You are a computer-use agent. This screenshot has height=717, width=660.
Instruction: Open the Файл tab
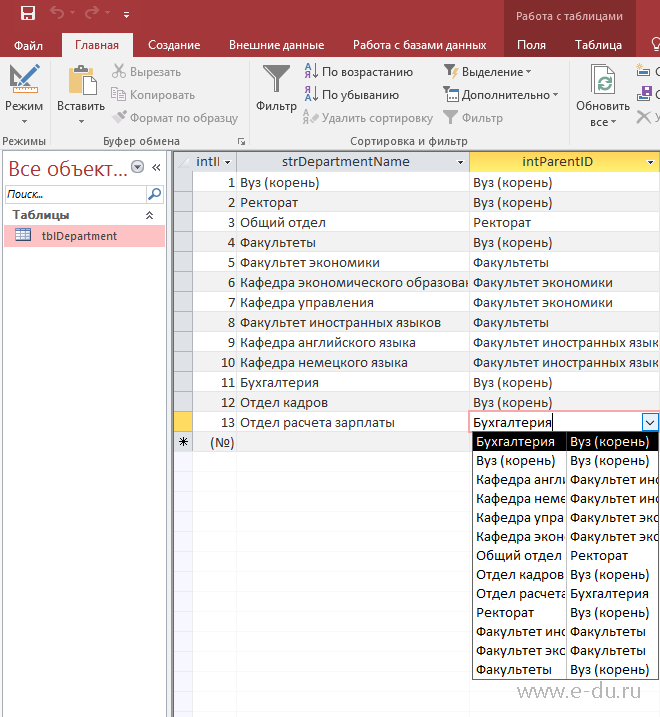pos(28,45)
